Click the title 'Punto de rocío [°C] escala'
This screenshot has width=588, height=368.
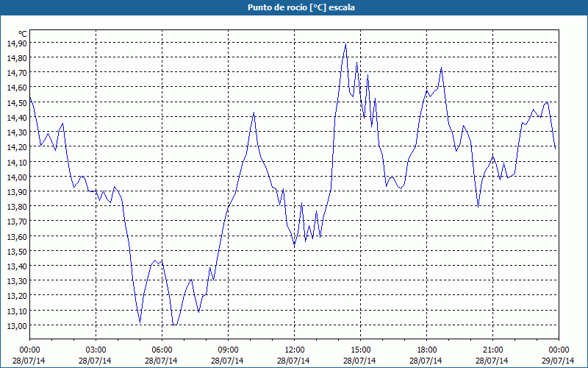pyautogui.click(x=301, y=7)
